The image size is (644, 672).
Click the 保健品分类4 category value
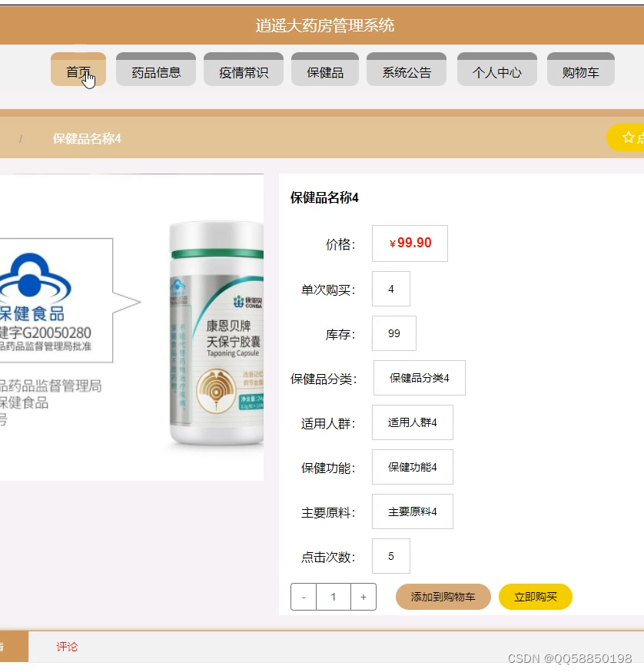point(420,378)
